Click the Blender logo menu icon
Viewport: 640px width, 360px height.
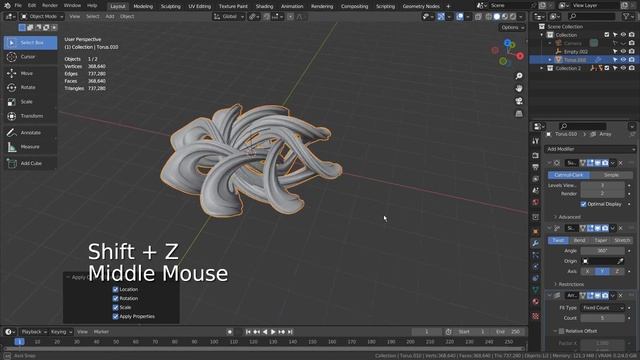coord(7,6)
